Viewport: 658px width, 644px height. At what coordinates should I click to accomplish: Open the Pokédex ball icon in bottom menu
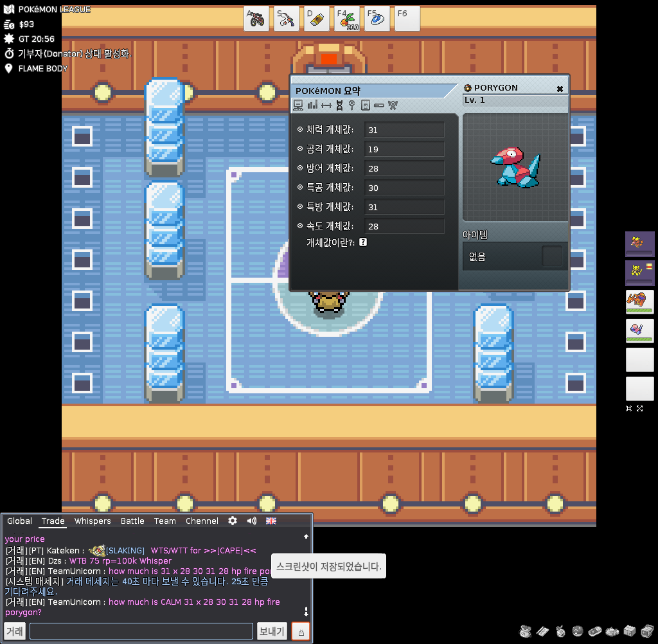[x=578, y=631]
